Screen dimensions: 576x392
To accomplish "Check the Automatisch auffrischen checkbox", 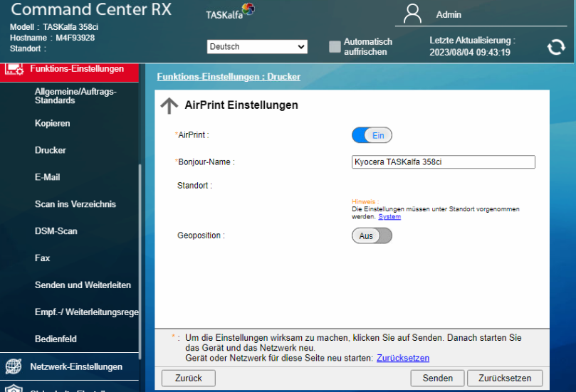I will (x=335, y=47).
